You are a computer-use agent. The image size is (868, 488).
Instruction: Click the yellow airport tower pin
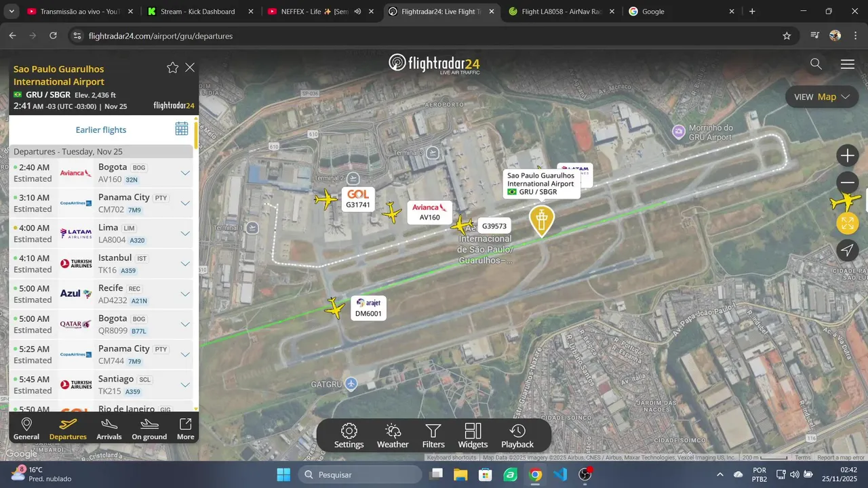pyautogui.click(x=541, y=220)
